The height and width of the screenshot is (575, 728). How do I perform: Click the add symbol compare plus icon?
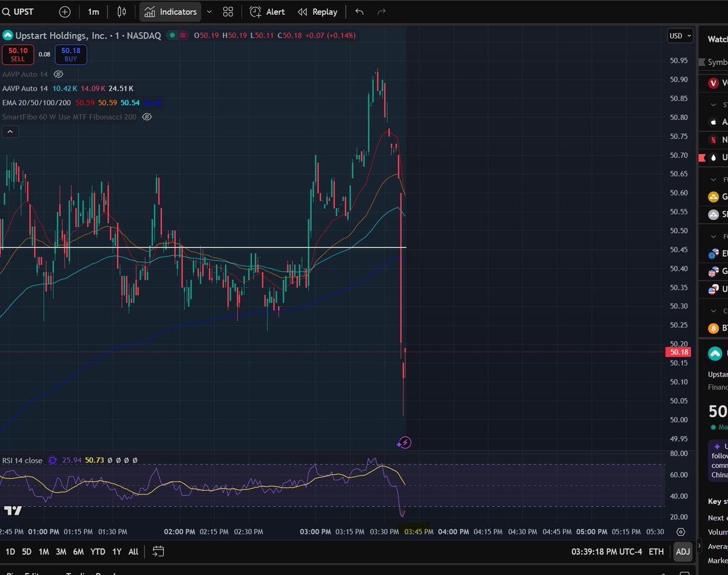click(x=65, y=12)
